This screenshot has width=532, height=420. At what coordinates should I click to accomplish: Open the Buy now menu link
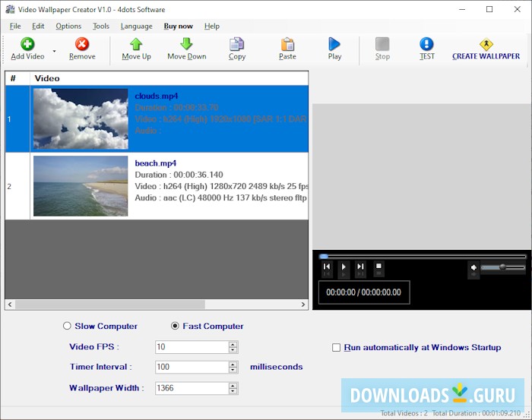179,26
